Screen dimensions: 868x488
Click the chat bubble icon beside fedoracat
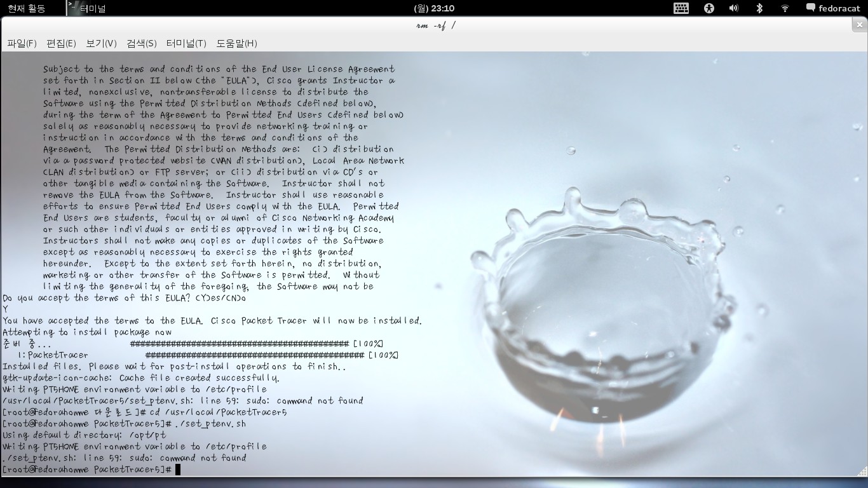tap(810, 8)
